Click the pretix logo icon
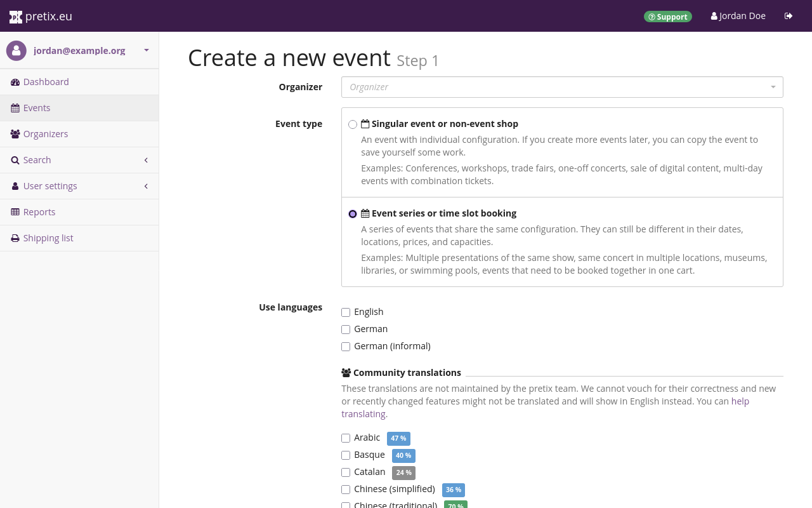Screen dimensions: 812x508 coord(15,16)
